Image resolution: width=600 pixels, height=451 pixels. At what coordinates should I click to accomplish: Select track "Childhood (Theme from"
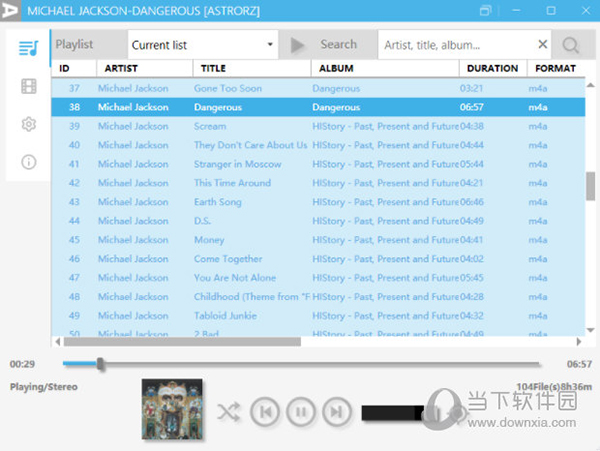pos(252,297)
